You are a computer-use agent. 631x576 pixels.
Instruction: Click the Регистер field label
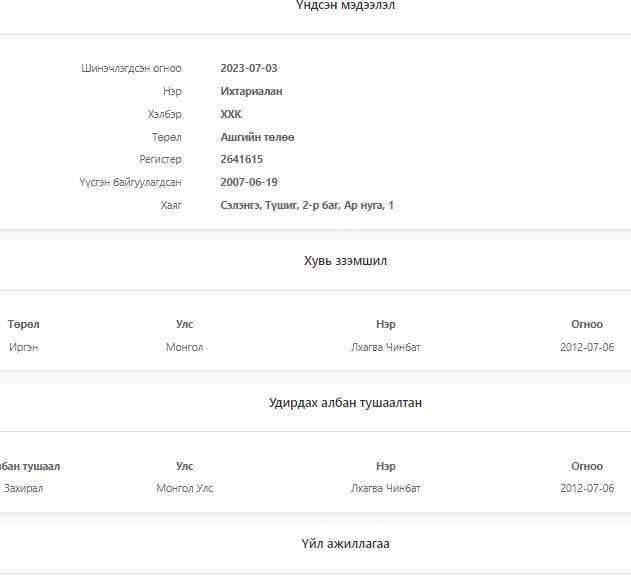pos(160,159)
